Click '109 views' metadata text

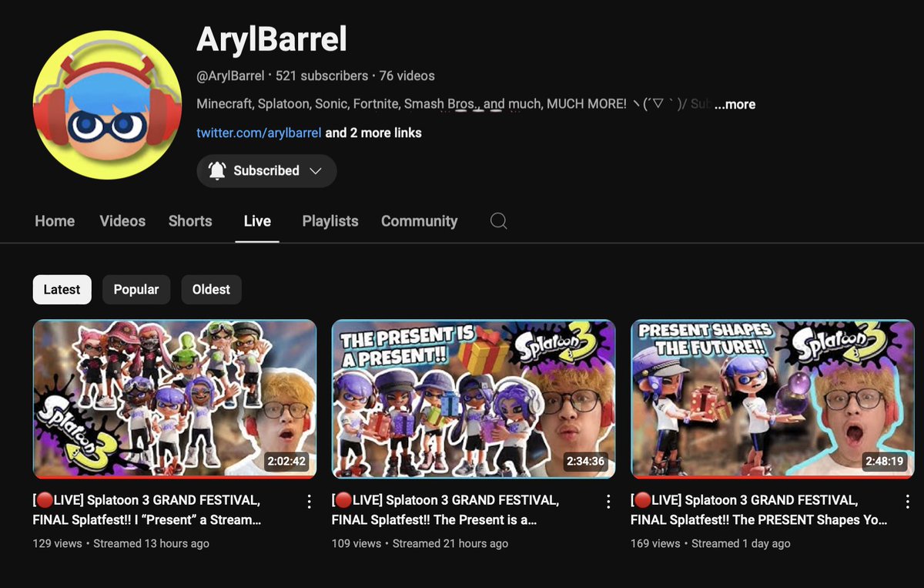(356, 543)
